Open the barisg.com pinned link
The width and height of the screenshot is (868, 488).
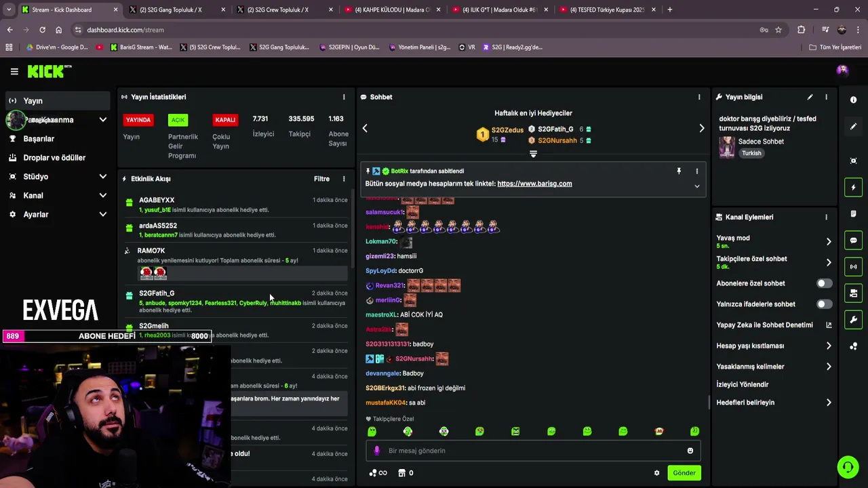(534, 184)
